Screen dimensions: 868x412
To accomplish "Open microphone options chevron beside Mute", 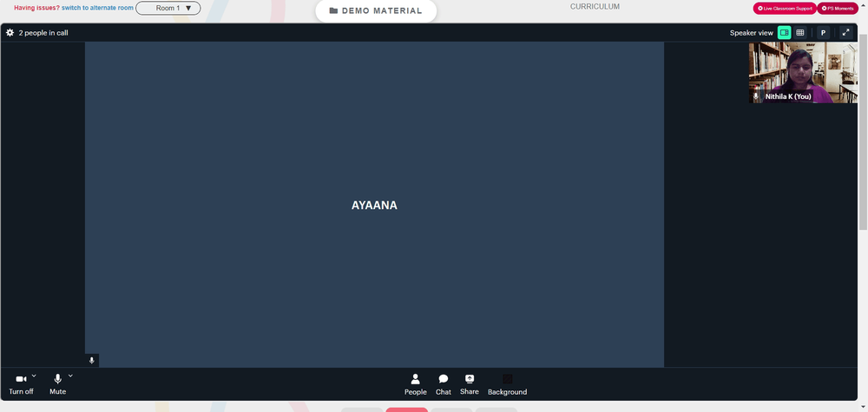I will pos(70,376).
